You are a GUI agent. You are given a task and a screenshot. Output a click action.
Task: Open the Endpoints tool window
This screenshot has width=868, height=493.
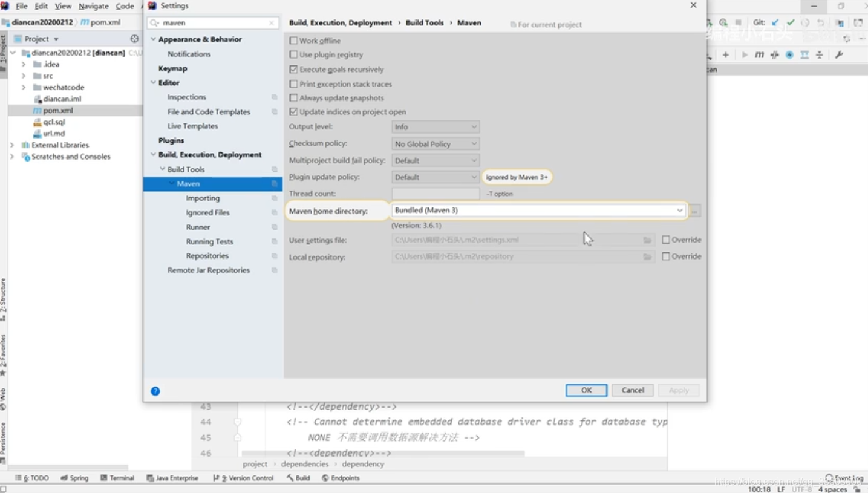pos(341,478)
